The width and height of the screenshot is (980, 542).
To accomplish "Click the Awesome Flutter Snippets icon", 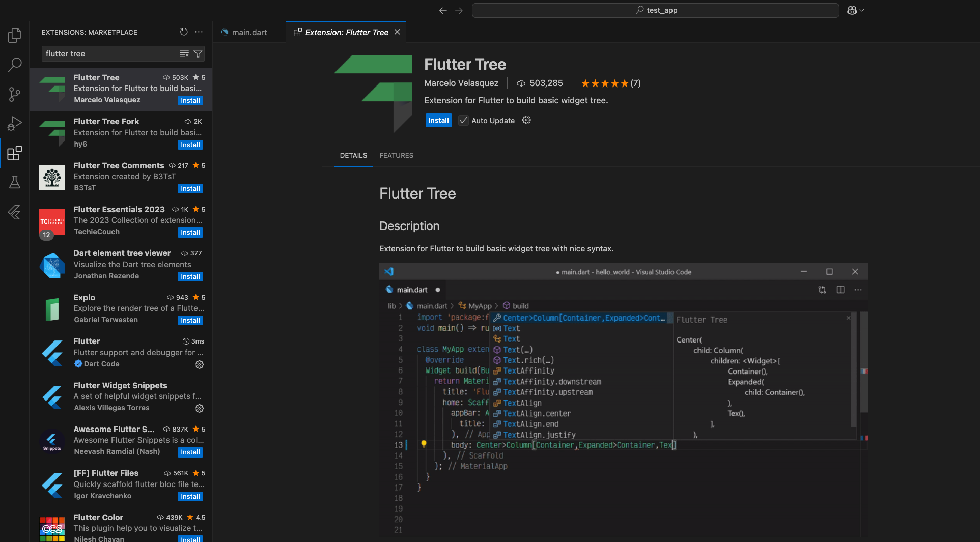I will [x=52, y=441].
